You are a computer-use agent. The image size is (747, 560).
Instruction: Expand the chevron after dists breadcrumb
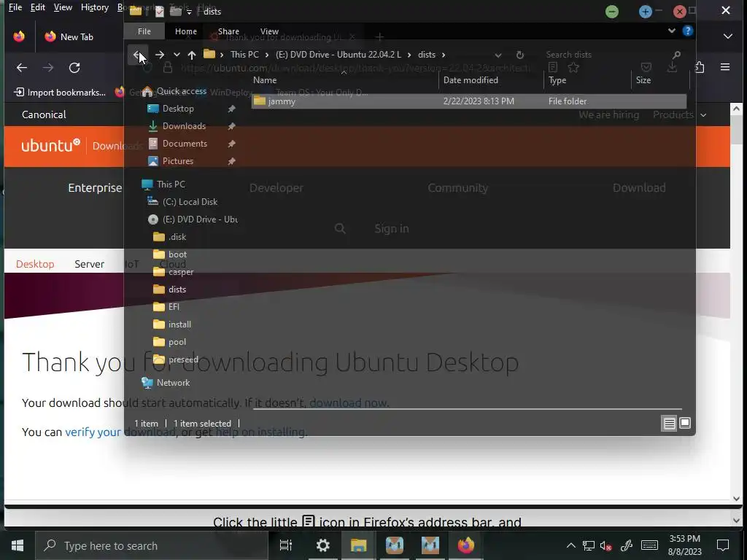pos(444,55)
